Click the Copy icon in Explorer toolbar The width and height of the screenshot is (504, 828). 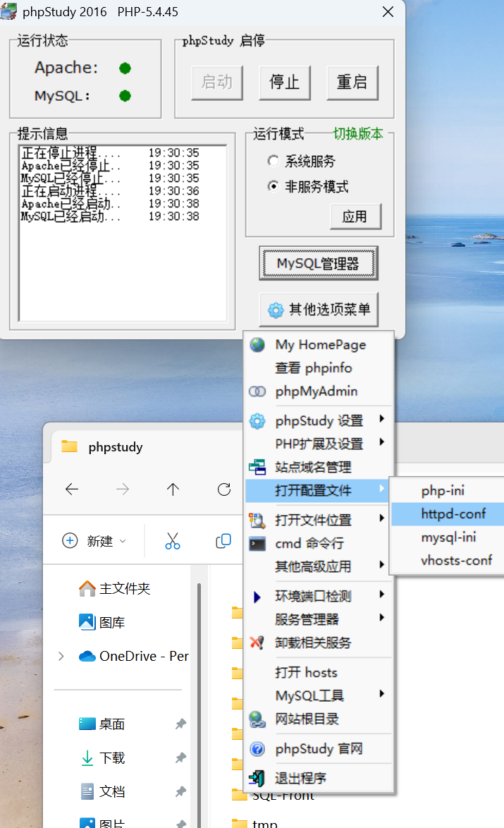click(x=223, y=541)
